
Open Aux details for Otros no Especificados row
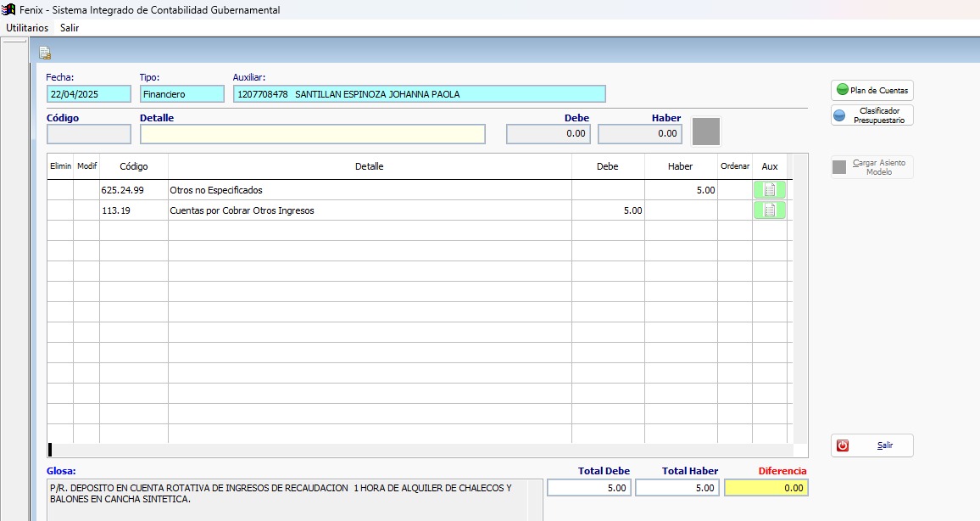pyautogui.click(x=769, y=190)
